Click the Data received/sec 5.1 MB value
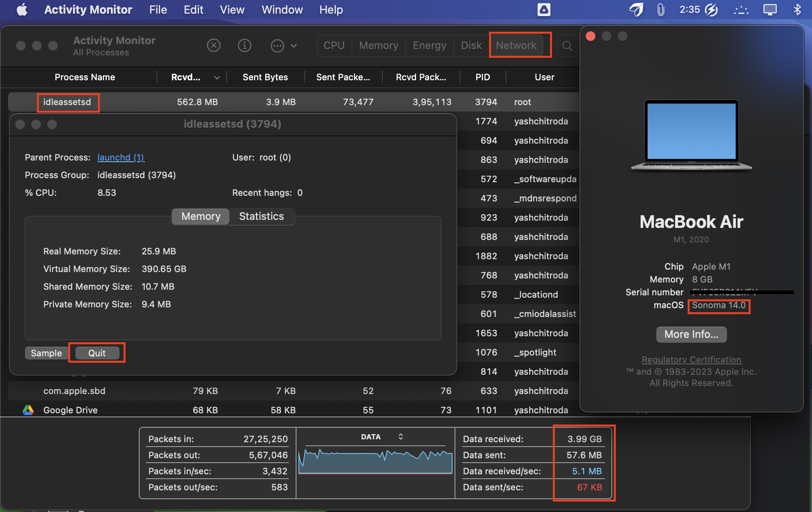Screen dimensions: 812x512 point(587,471)
